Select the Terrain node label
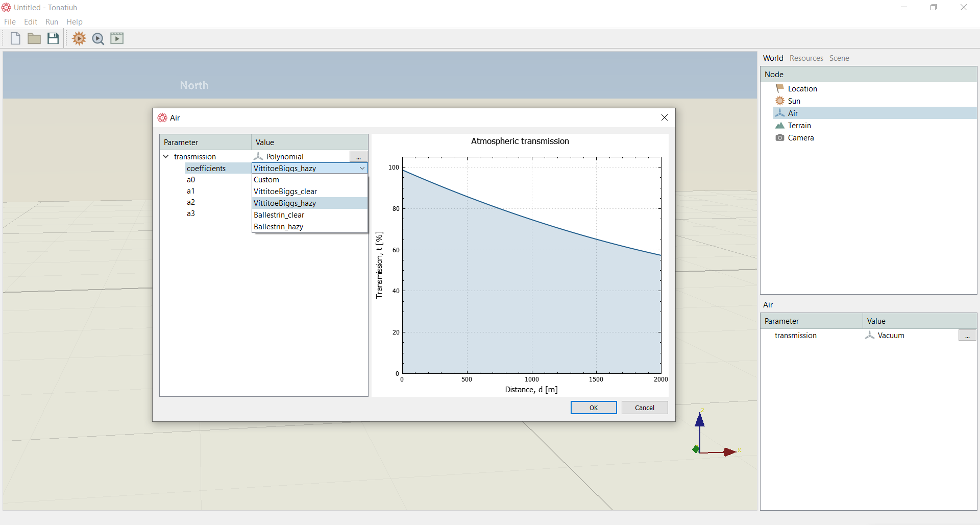This screenshot has width=980, height=525. point(799,125)
